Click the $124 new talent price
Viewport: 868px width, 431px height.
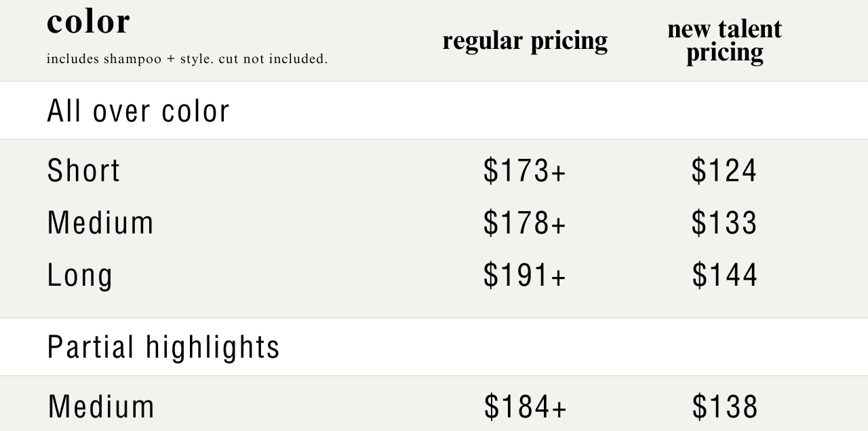click(724, 170)
